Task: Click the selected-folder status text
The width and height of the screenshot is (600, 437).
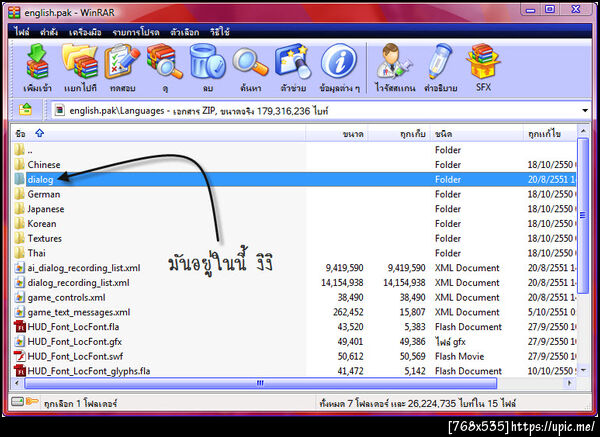Action: (x=80, y=403)
